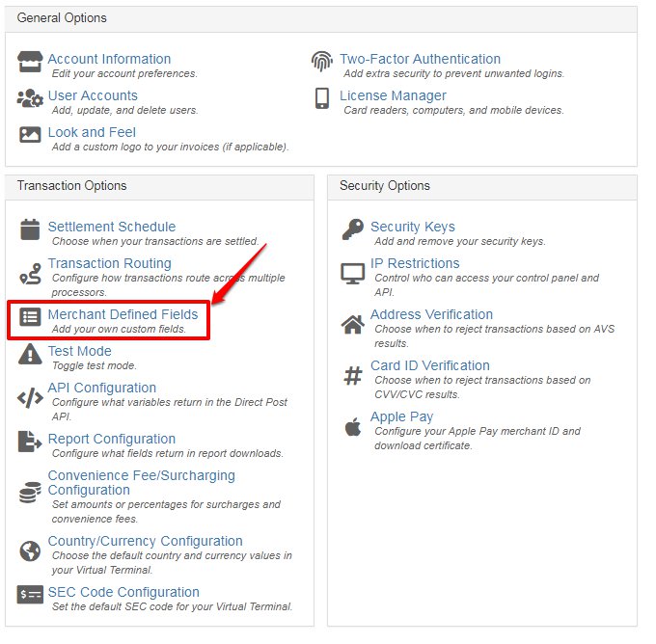Click the Security Options section header
This screenshot has width=656, height=644.
pos(482,186)
